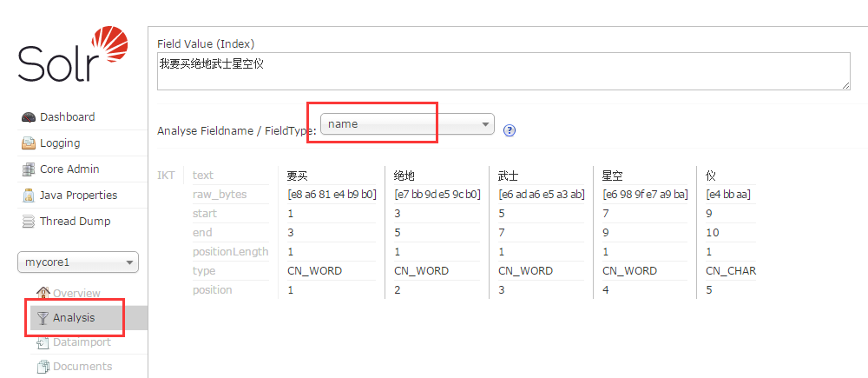Expand the name fieldname dropdown
This screenshot has width=868, height=378.
[407, 124]
